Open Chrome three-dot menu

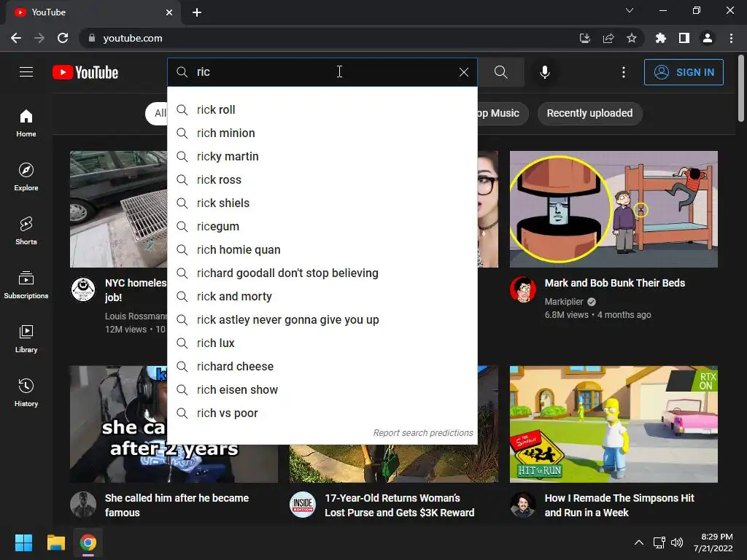click(731, 38)
